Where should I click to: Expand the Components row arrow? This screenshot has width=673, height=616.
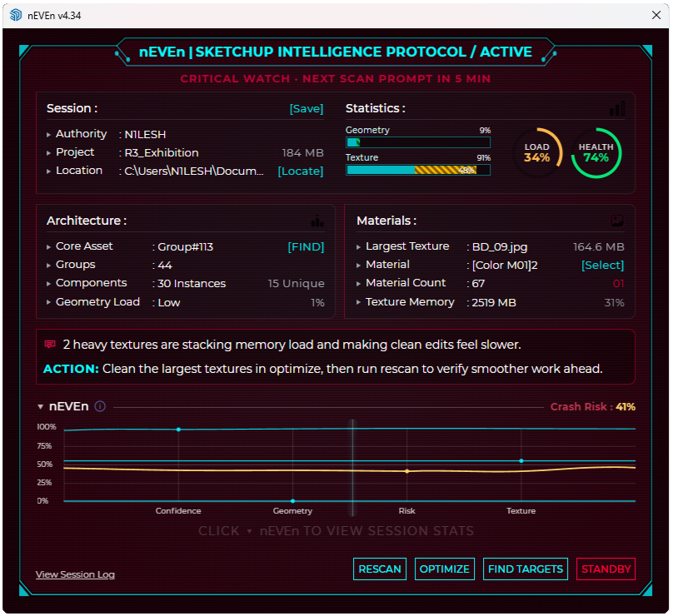pos(48,284)
